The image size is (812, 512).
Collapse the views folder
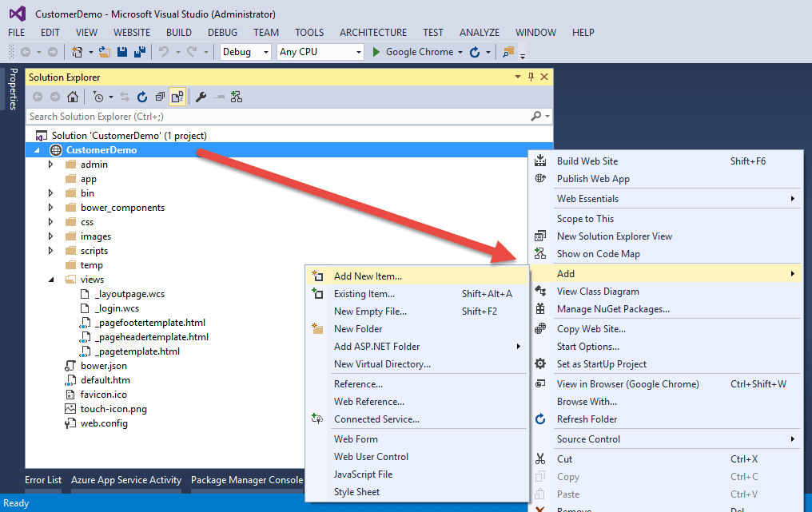51,280
